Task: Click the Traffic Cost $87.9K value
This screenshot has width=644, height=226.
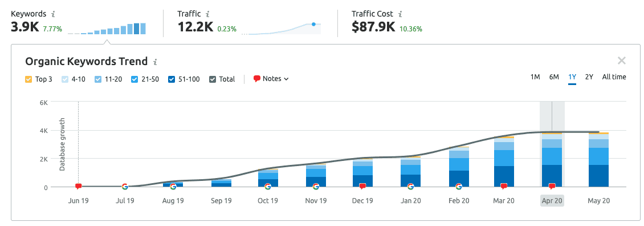Action: (373, 27)
